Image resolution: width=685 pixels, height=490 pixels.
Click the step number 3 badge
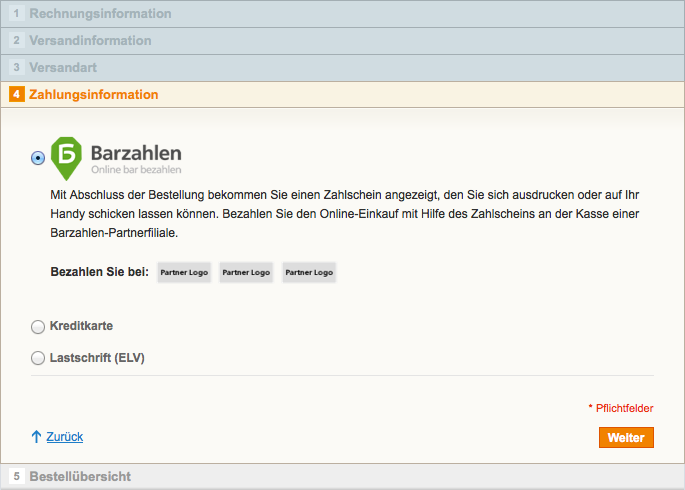pyautogui.click(x=17, y=68)
